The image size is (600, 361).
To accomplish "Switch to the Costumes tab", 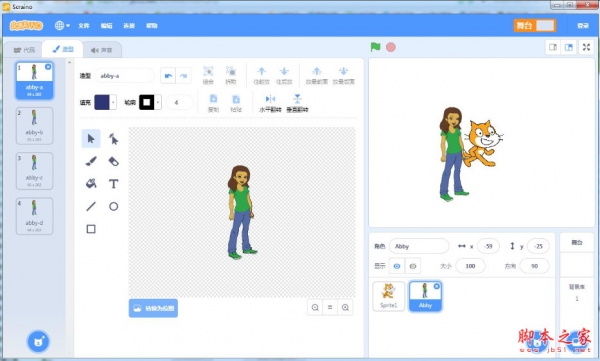I will (x=63, y=49).
